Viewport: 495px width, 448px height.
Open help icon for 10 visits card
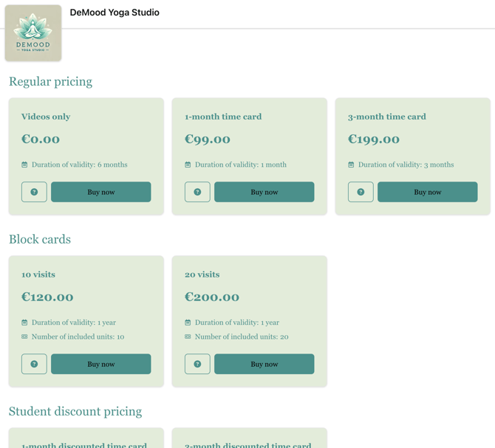coord(34,364)
